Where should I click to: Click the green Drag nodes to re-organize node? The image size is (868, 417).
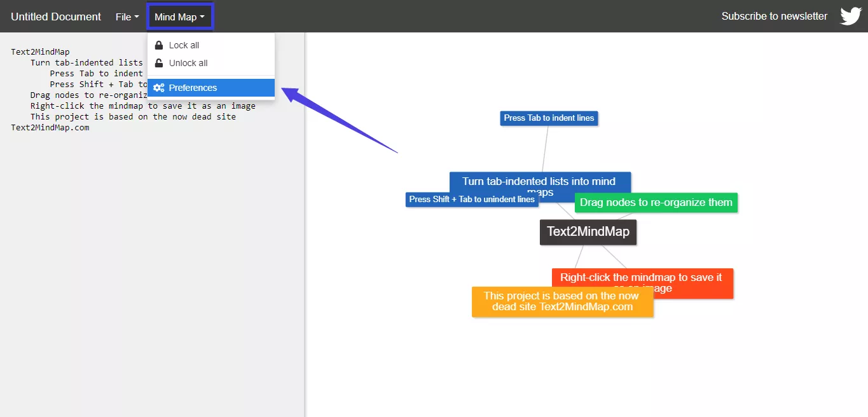tap(656, 202)
